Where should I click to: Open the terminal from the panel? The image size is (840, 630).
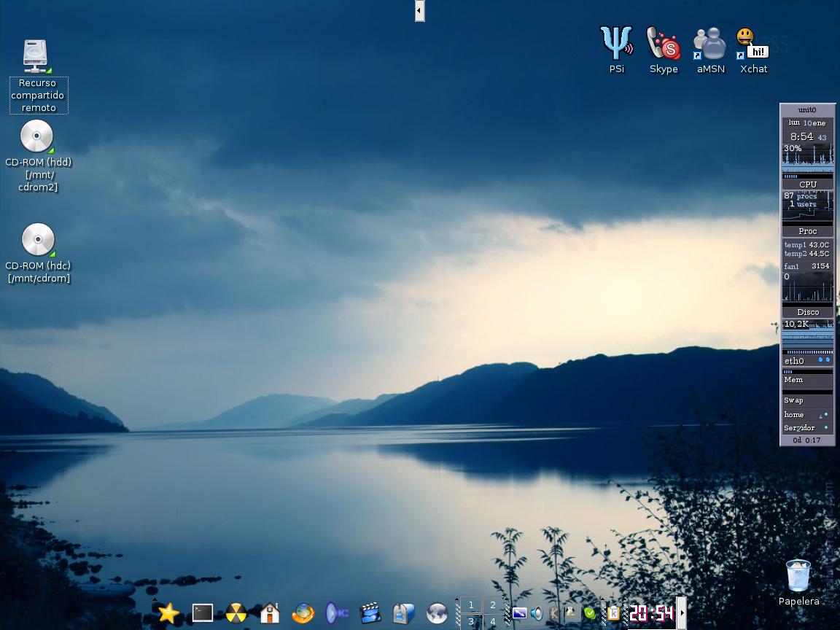click(203, 612)
